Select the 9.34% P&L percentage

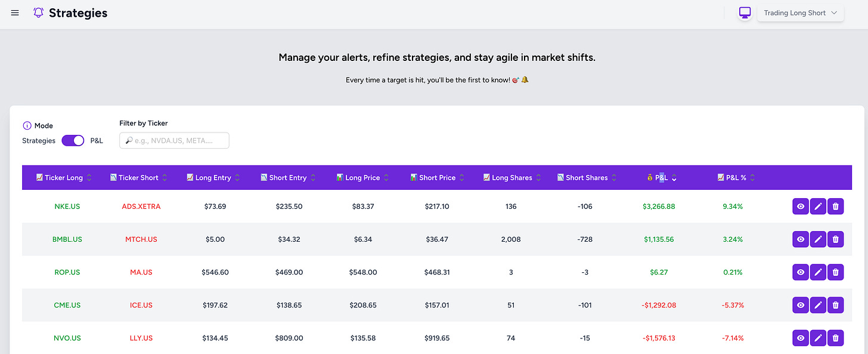click(733, 207)
